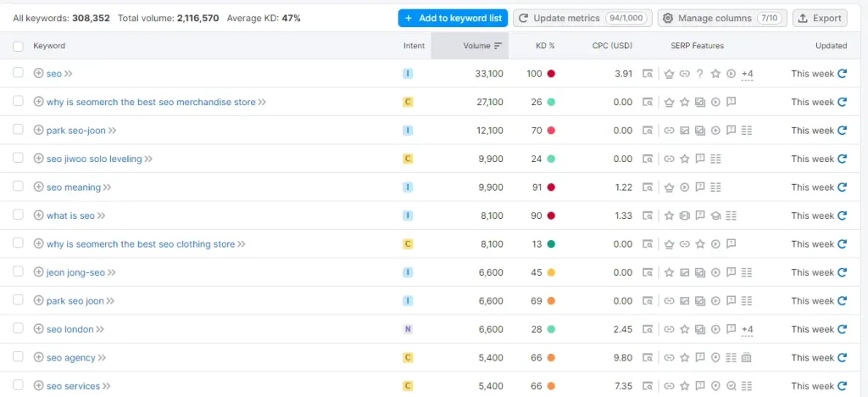Click the plus icon beside 'park seo-joon'
Viewport: 868px width, 397px height.
(38, 131)
